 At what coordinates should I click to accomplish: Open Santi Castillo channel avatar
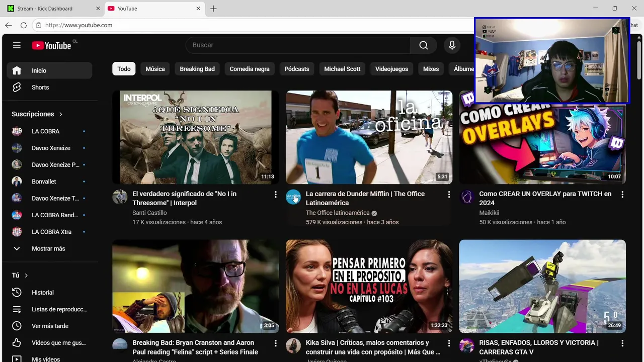pos(120,197)
